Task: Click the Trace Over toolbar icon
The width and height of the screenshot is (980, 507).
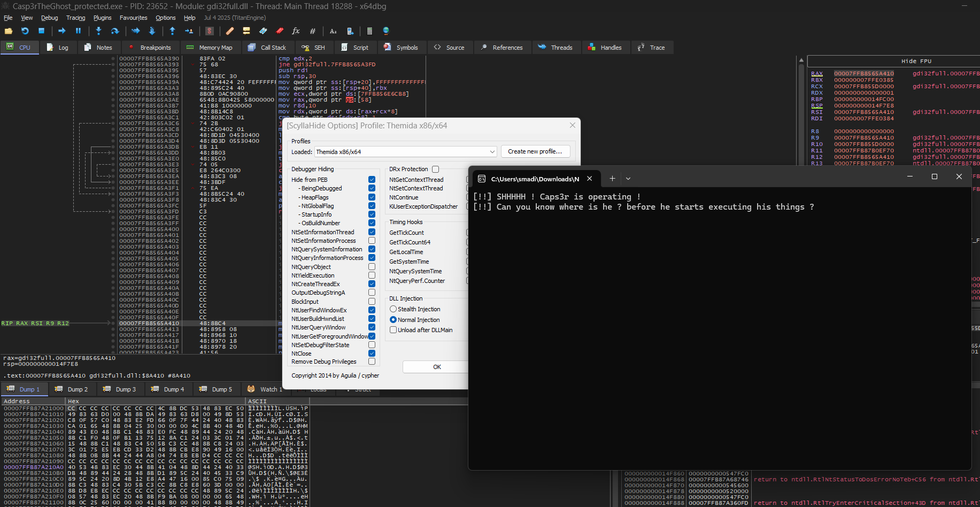Action: 152,31
